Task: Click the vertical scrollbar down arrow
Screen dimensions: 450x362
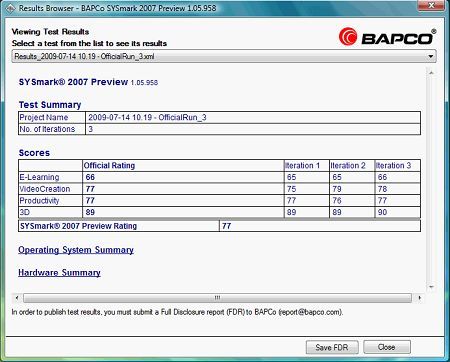Action: [x=431, y=287]
